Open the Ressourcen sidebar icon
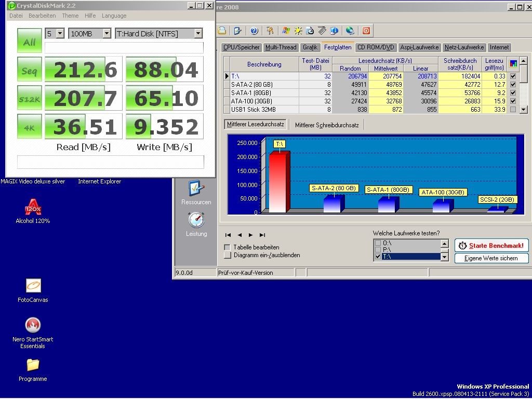The image size is (532, 399). click(196, 192)
